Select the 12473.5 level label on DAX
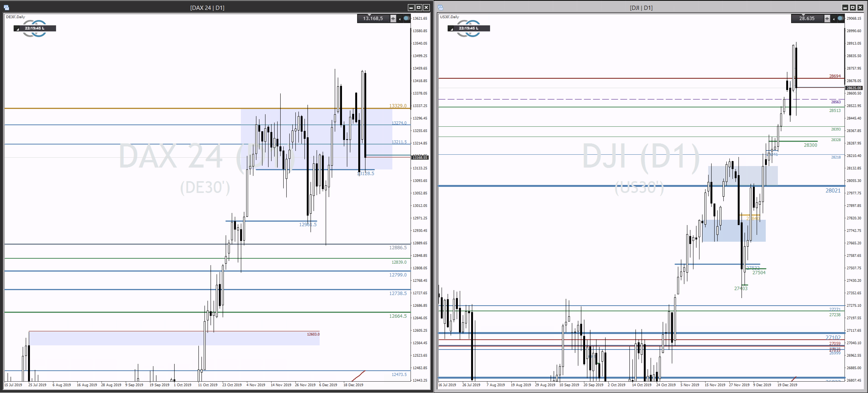 [399, 374]
